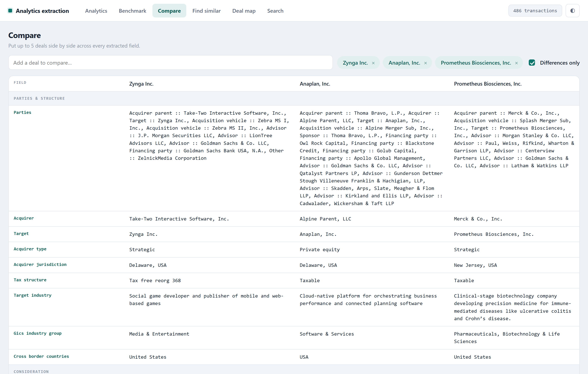This screenshot has width=588, height=374.
Task: Select the Cross border countries field label
Action: 41,356
